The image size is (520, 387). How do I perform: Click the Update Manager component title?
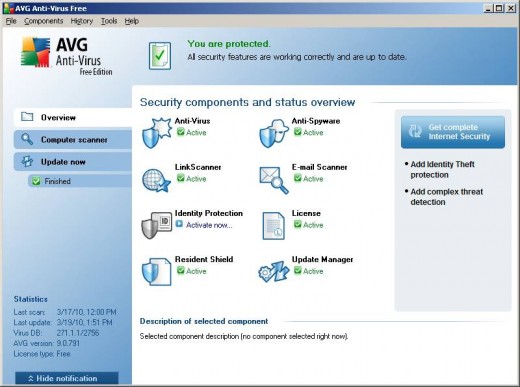coord(323,259)
